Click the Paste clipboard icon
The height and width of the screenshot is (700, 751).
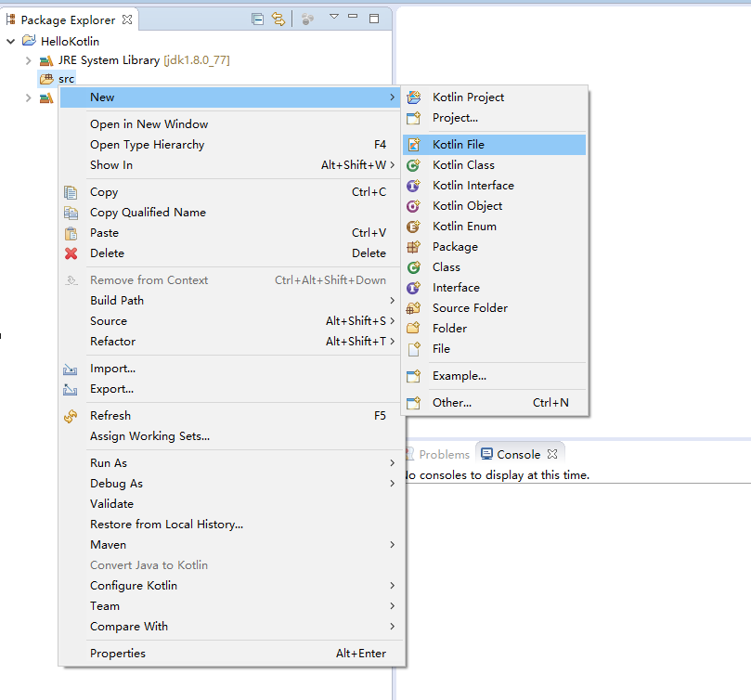[71, 233]
